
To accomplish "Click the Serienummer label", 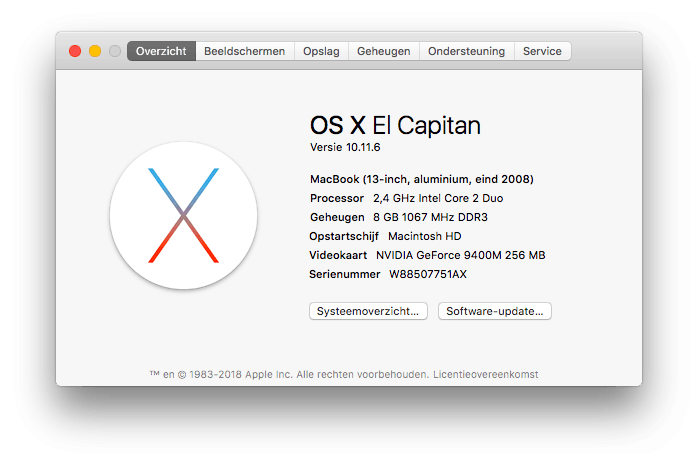I will click(x=345, y=274).
